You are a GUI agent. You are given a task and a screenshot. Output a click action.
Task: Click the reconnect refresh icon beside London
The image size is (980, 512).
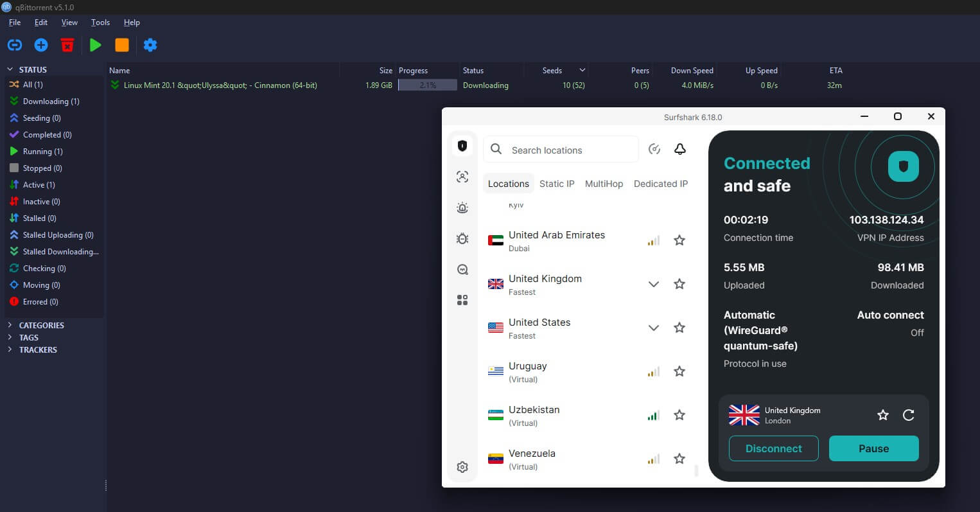pyautogui.click(x=909, y=415)
